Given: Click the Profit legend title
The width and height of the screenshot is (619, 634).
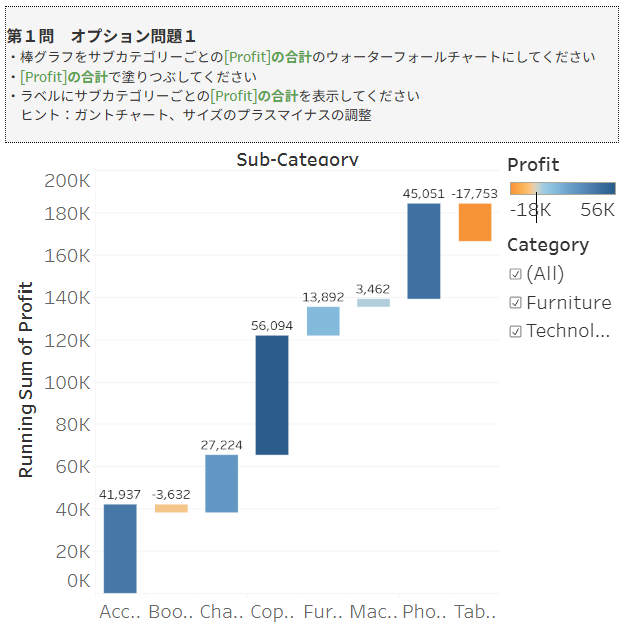Looking at the screenshot, I should 533,165.
